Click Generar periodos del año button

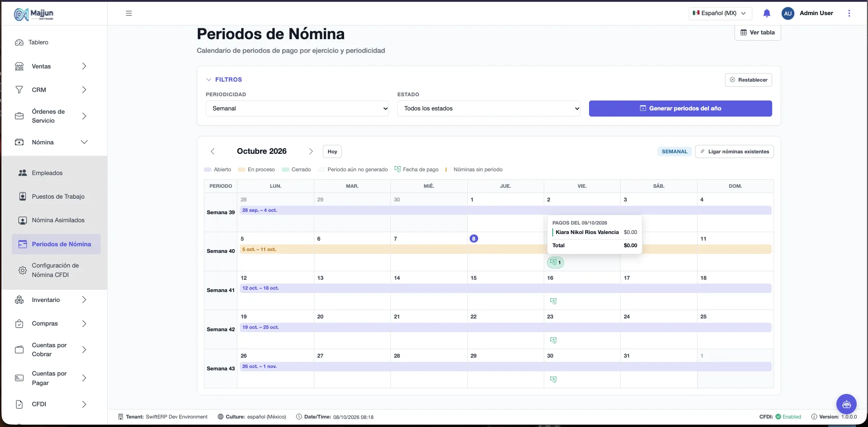click(680, 109)
